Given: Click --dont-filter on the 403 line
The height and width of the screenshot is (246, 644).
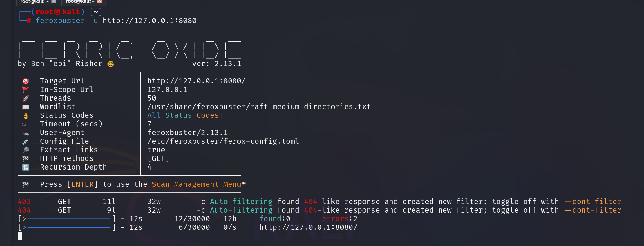Looking at the screenshot, I should (x=593, y=202).
